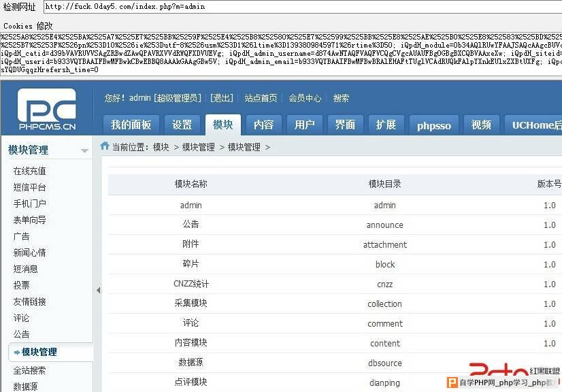Switch to the phpsso tab

coord(433,125)
